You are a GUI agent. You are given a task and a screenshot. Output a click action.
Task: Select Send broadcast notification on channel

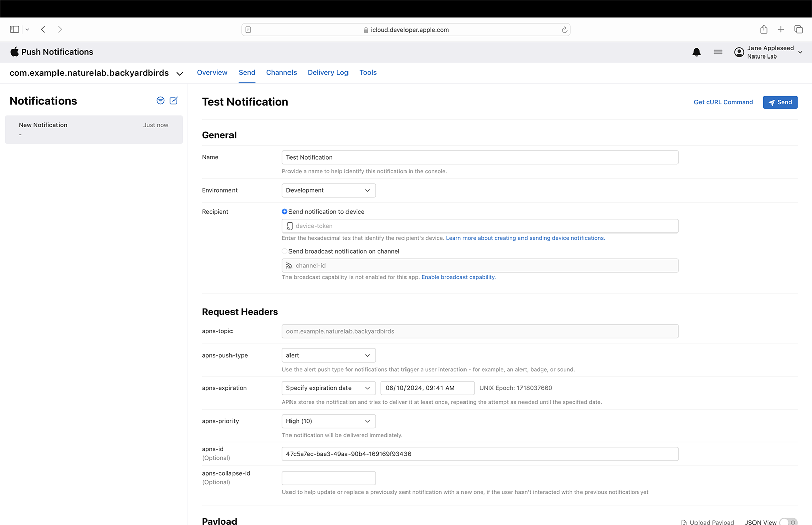(x=284, y=251)
